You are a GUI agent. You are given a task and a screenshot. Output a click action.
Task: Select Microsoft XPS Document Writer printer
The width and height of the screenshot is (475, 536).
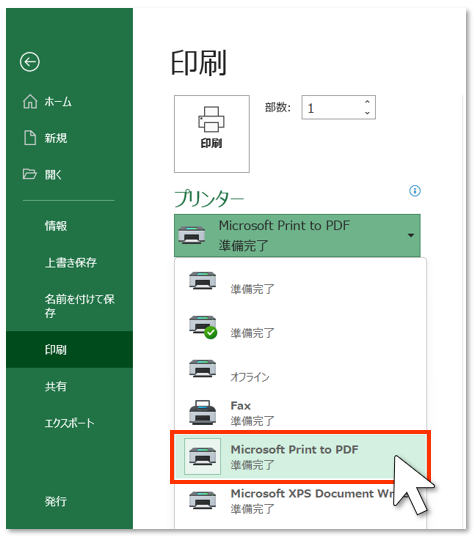[301, 501]
